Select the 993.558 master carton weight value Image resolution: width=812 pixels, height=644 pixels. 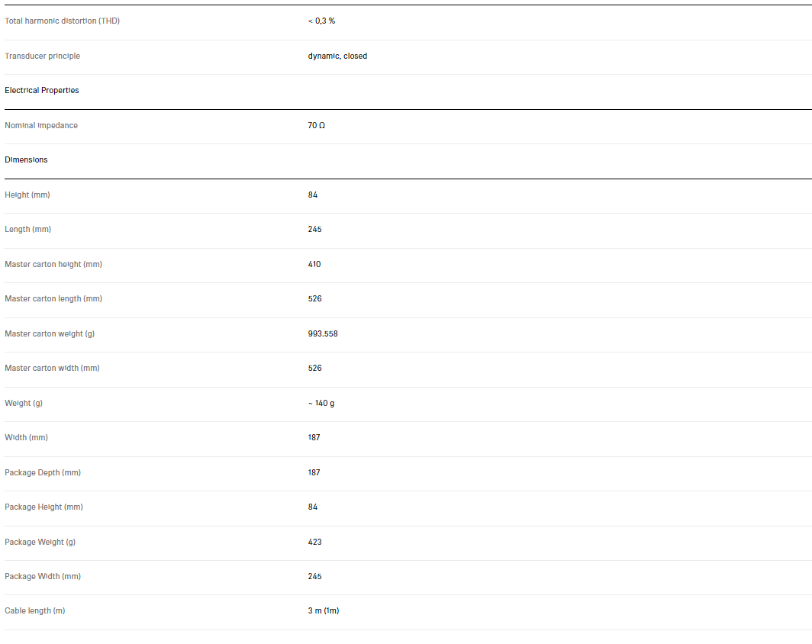(323, 333)
